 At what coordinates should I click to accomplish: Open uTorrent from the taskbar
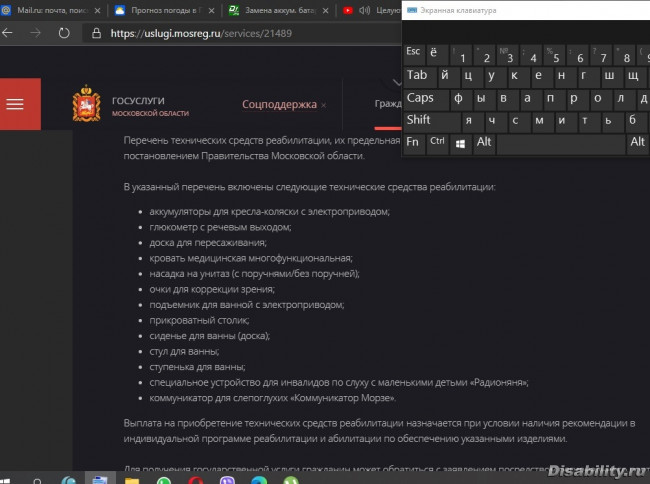coord(291,480)
